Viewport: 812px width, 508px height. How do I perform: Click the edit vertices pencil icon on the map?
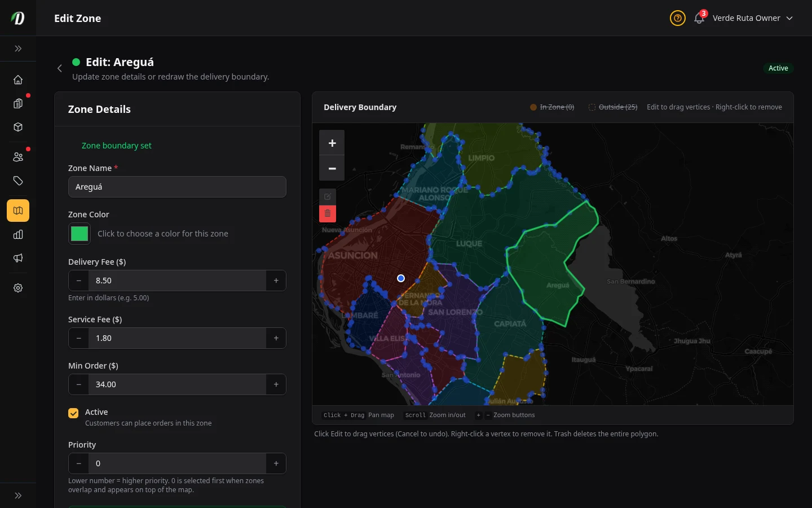click(x=328, y=196)
